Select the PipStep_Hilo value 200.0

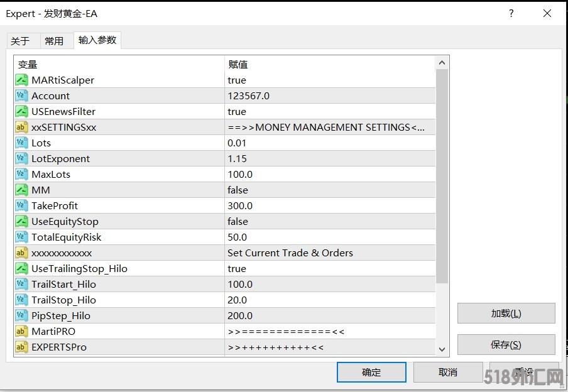point(330,315)
